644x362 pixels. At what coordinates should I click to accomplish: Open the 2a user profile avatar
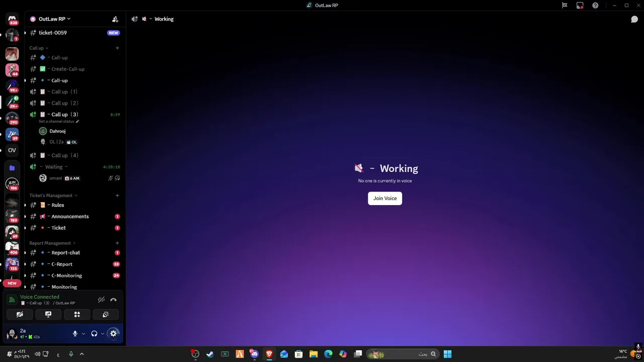pyautogui.click(x=12, y=333)
